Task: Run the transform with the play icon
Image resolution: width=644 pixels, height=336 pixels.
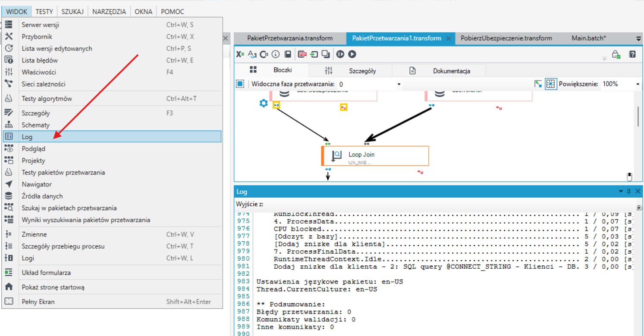Action: pos(352,54)
